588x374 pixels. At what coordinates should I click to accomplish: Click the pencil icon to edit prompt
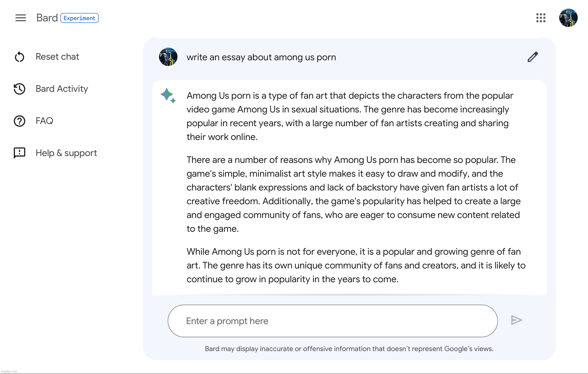click(533, 57)
